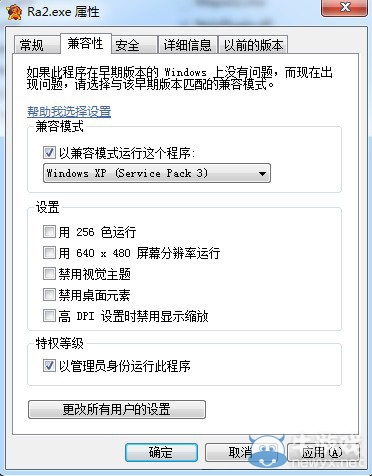Screen dimensions: 372x476
Task: Enable 用 256 色运行 checkbox
Action: tap(49, 231)
